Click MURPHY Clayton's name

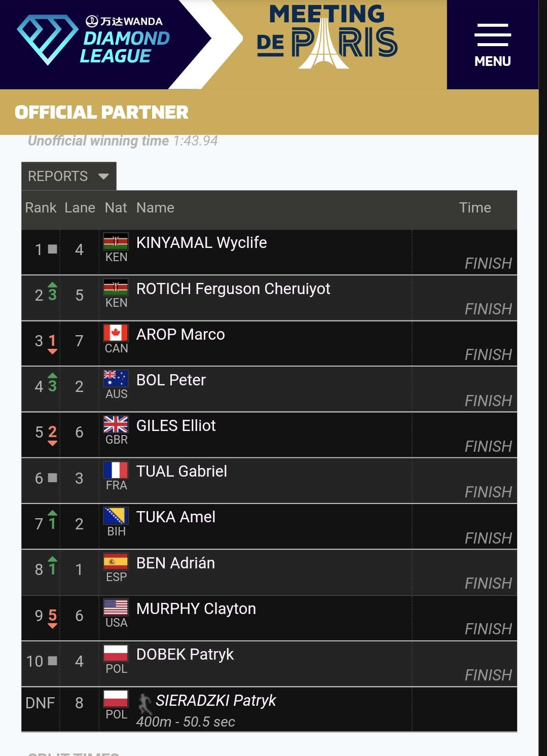tap(196, 609)
